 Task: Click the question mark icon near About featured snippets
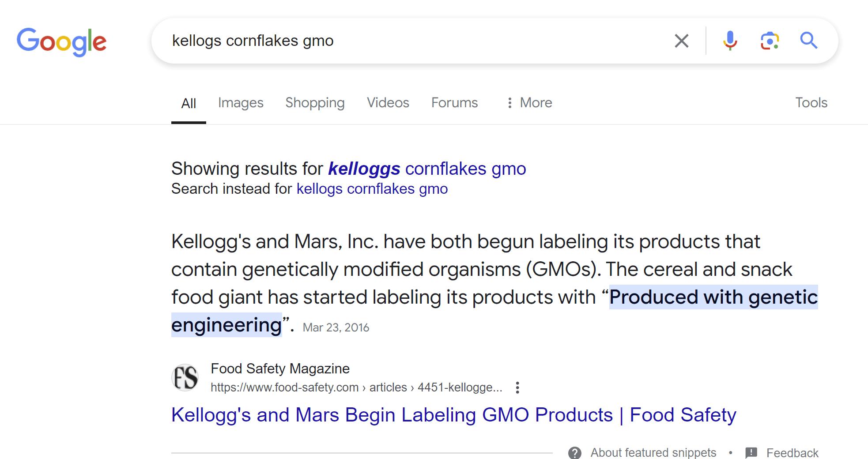click(575, 452)
